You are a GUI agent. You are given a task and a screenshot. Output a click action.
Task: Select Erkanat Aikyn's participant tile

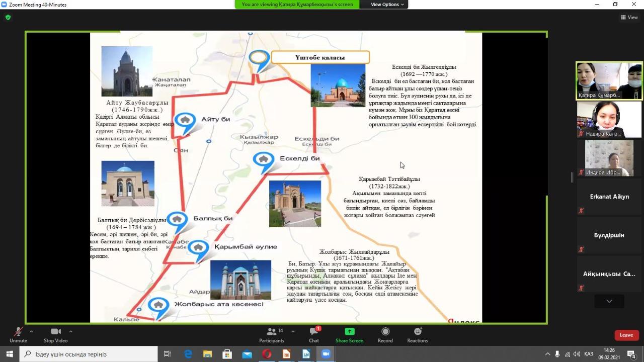coord(609,197)
